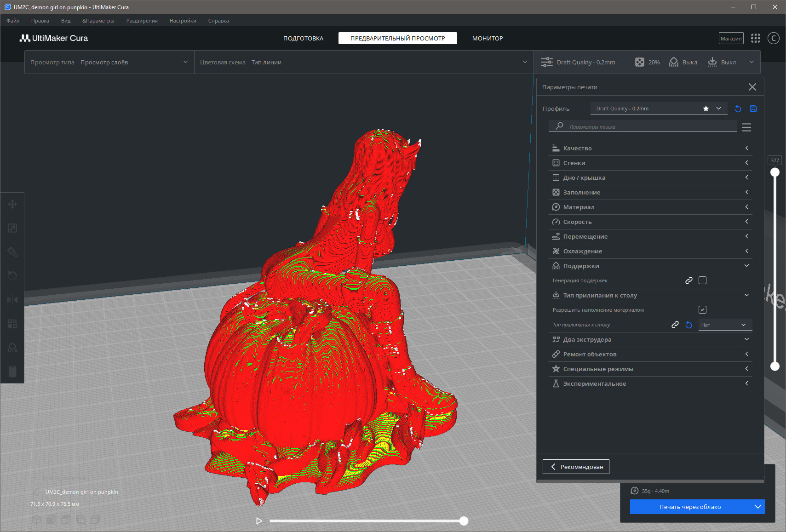Play the layer simulation
This screenshot has height=532, width=786.
259,521
